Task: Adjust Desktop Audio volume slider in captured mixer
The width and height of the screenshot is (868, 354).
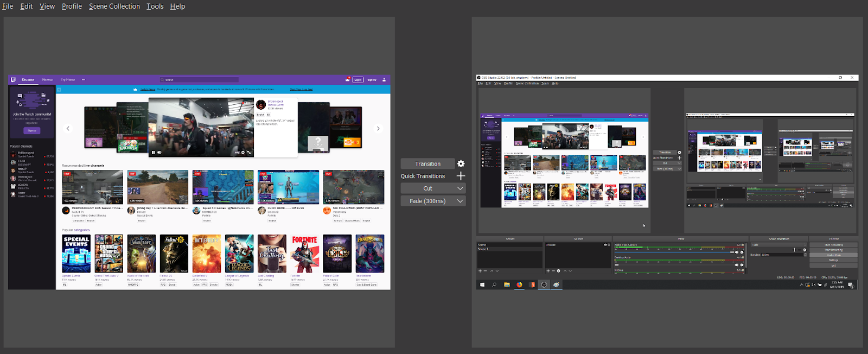Action: [x=674, y=265]
